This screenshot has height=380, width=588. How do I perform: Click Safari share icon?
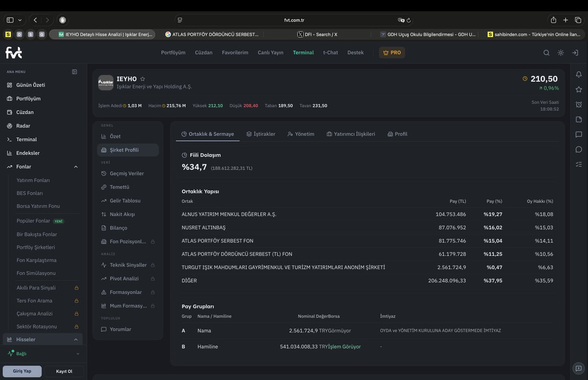coord(553,20)
